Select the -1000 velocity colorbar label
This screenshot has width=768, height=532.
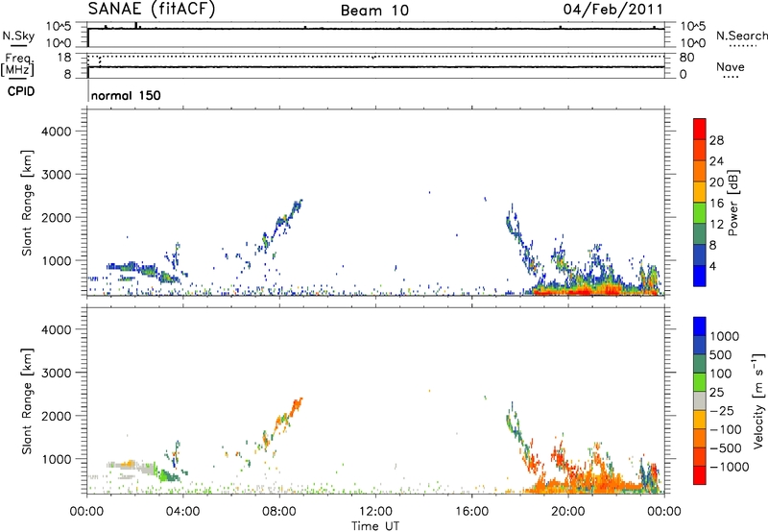point(730,467)
